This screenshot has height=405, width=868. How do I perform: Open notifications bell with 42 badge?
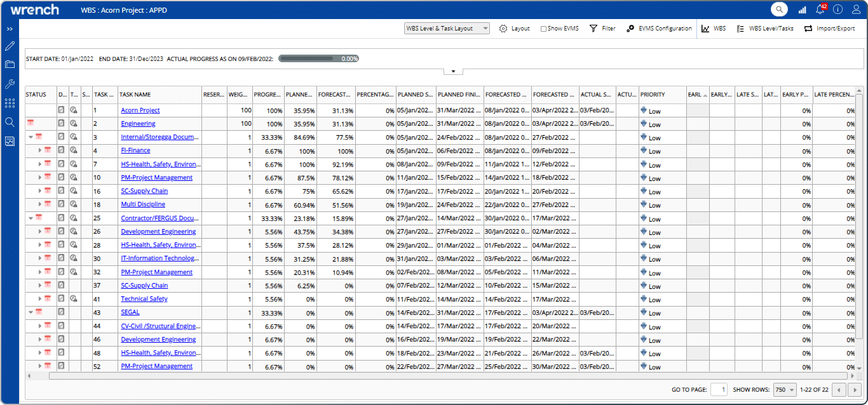point(820,9)
